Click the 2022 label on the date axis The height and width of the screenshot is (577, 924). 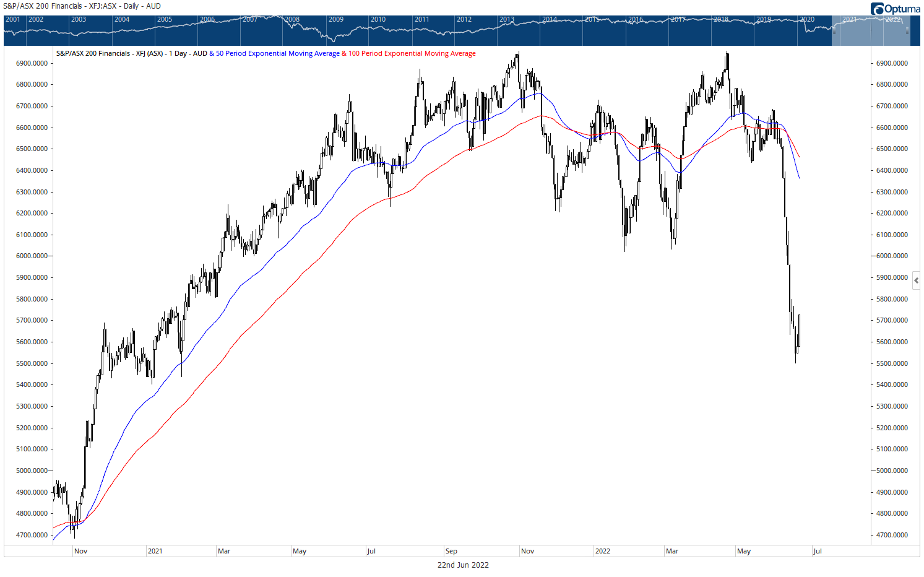click(x=602, y=551)
